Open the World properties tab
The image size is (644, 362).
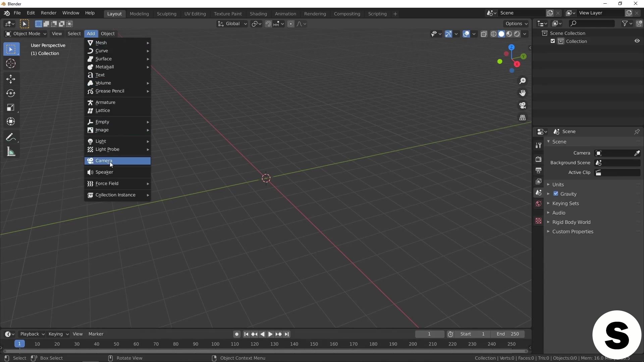538,204
